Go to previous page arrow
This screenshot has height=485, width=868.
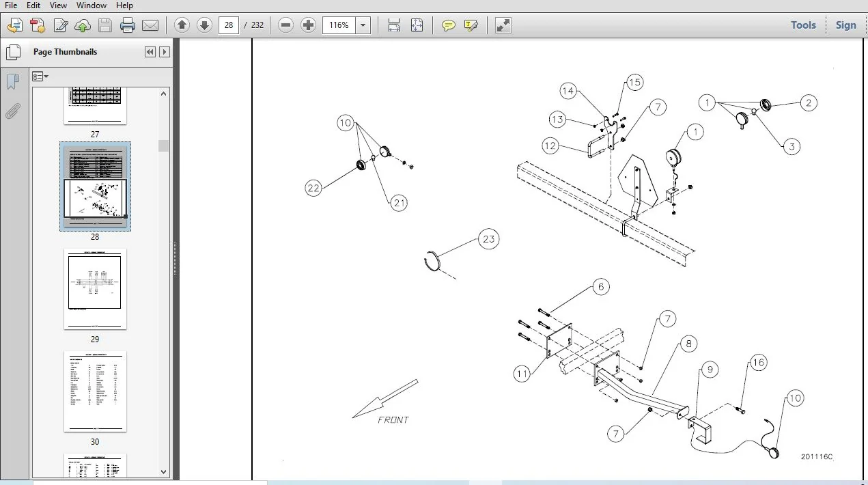point(182,25)
